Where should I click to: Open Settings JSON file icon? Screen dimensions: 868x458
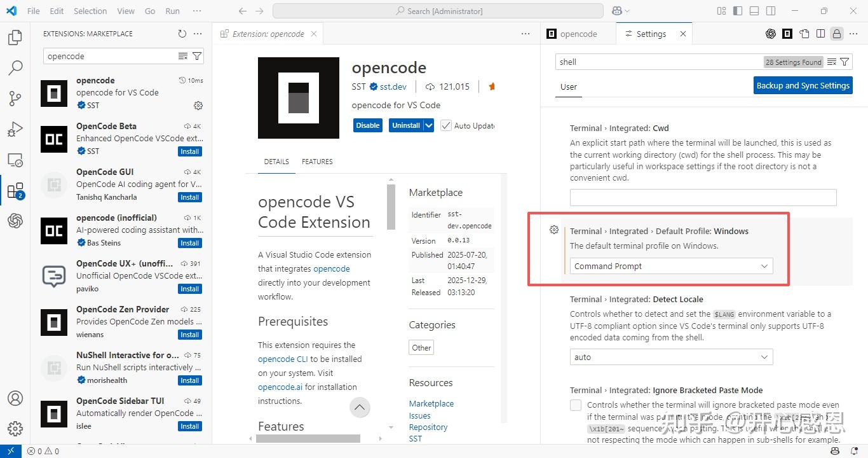804,34
